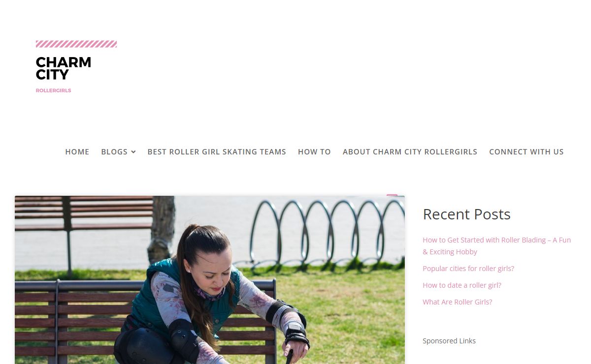Read How to Get Started with Roller Blading post

(496, 245)
